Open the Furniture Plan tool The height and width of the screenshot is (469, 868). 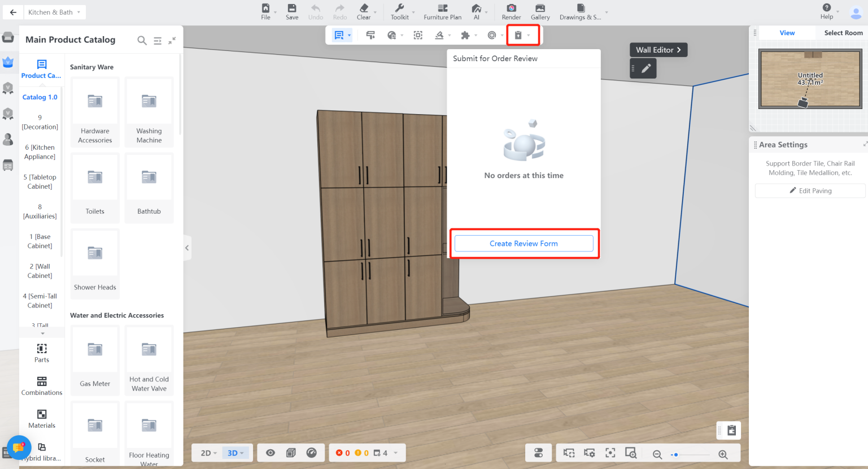pos(442,11)
